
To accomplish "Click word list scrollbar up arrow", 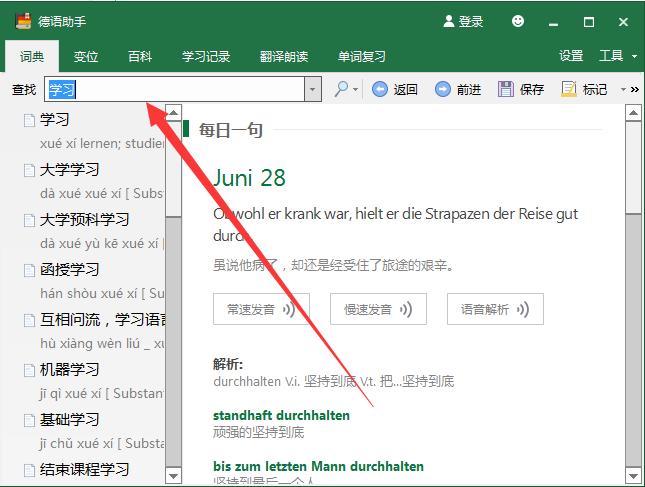I will [174, 113].
